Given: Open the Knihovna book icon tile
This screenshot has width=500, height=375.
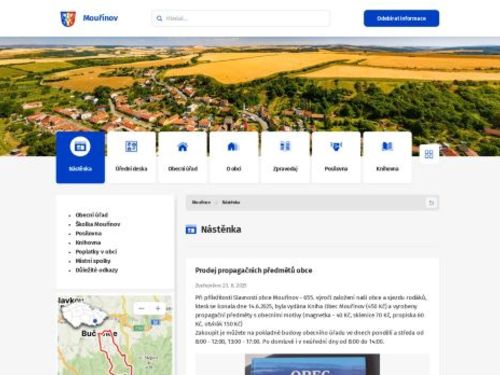Looking at the screenshot, I should coord(387,157).
